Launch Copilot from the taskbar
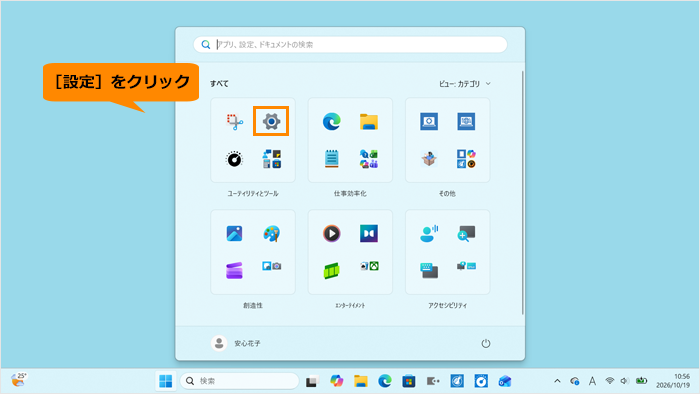Screen dimensions: 700x394 pyautogui.click(x=337, y=381)
